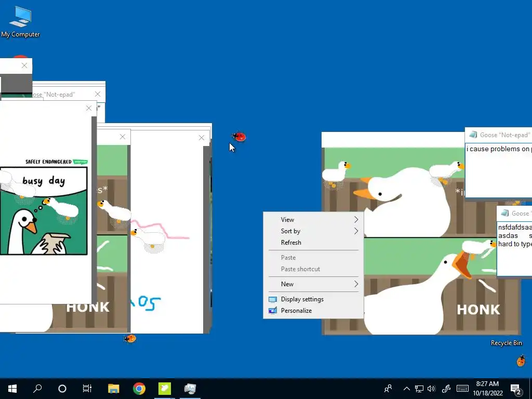This screenshot has width=532, height=399.
Task: Select Refresh in context menu
Action: [313, 243]
